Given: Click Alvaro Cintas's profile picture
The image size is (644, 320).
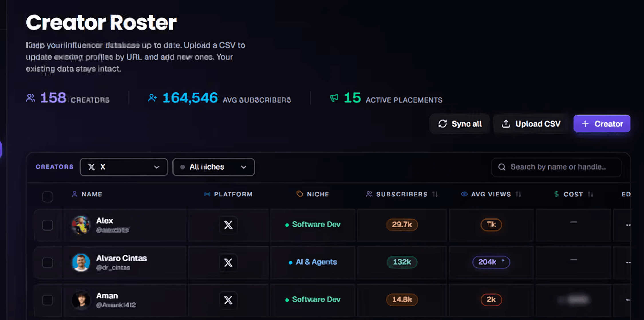Looking at the screenshot, I should pyautogui.click(x=81, y=263).
